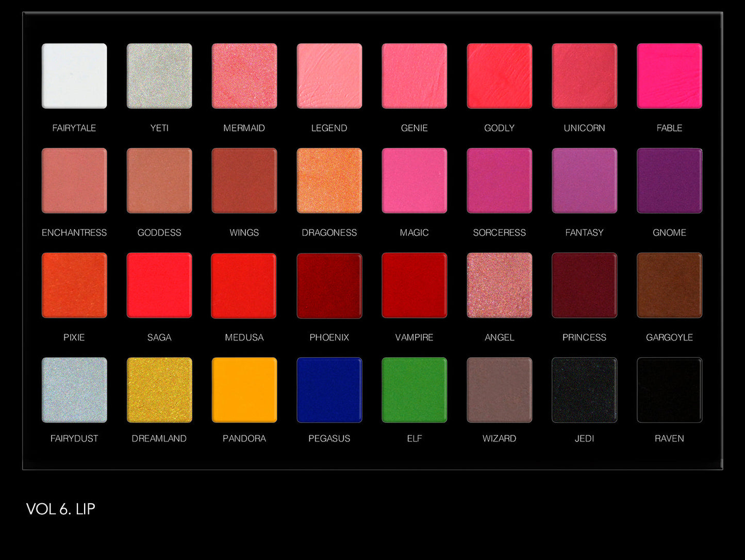Choose the hot pink Fable swatch
This screenshot has width=745, height=560.
tap(669, 76)
